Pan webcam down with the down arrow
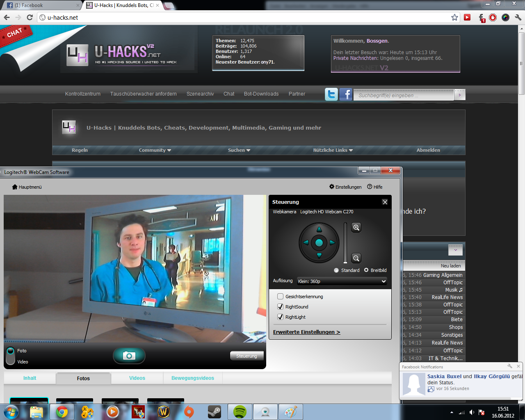The width and height of the screenshot is (525, 420). pos(319,256)
